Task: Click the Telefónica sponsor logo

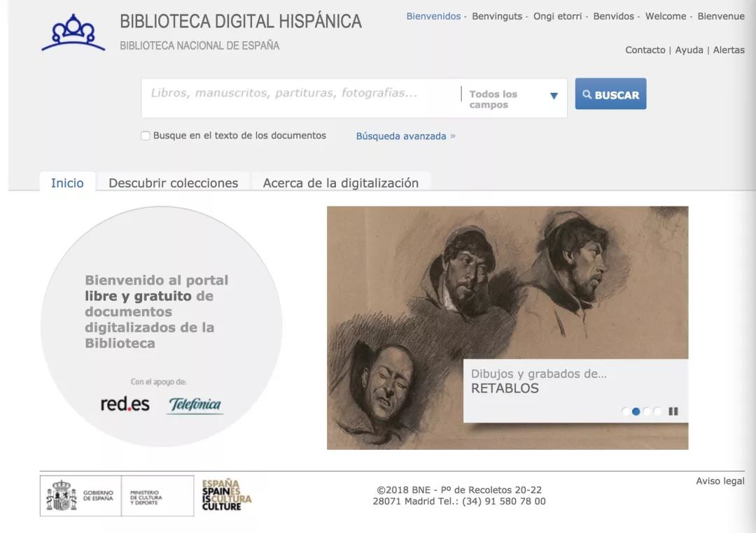Action: [195, 405]
